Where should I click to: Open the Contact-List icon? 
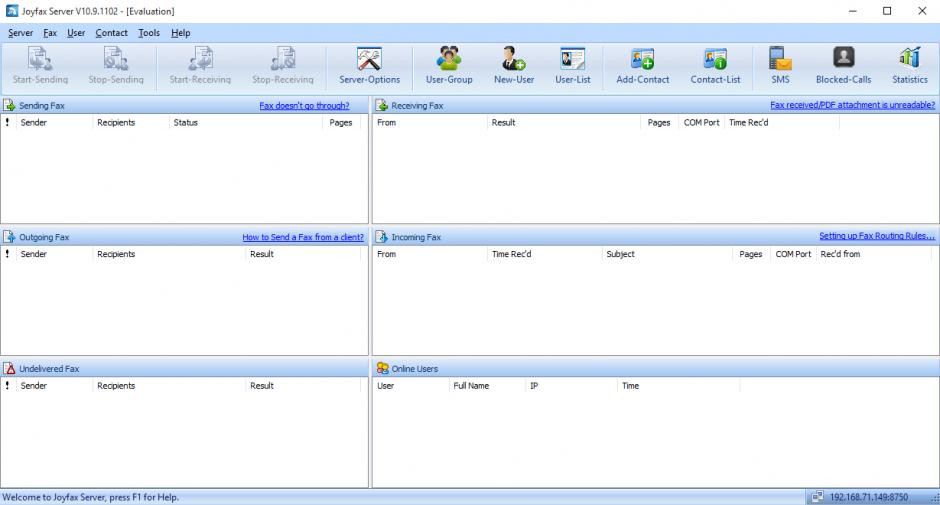coord(715,59)
